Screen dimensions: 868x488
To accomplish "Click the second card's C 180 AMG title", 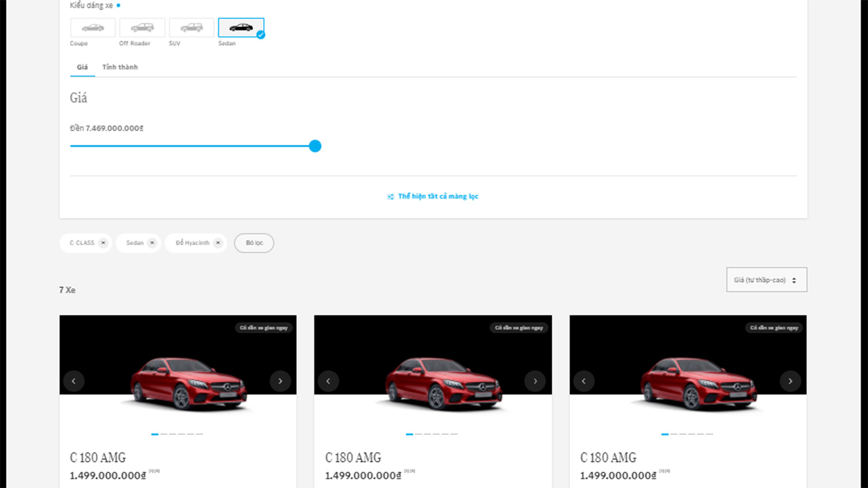I will pyautogui.click(x=353, y=458).
